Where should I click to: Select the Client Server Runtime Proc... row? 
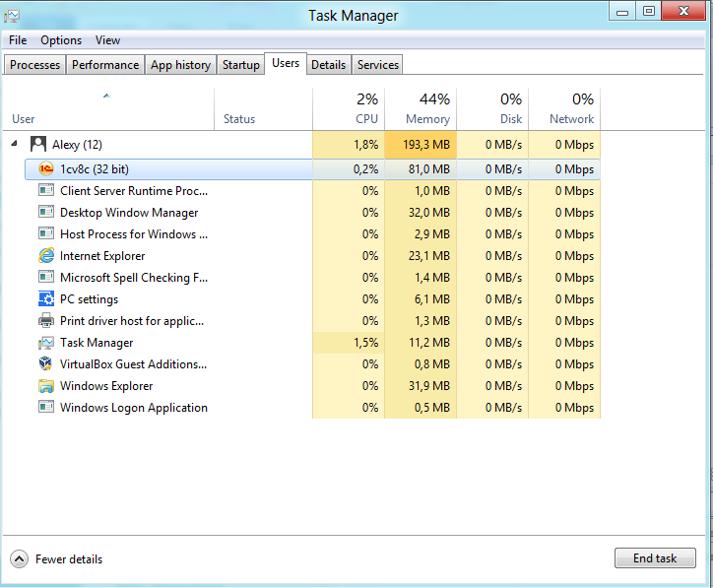point(312,190)
